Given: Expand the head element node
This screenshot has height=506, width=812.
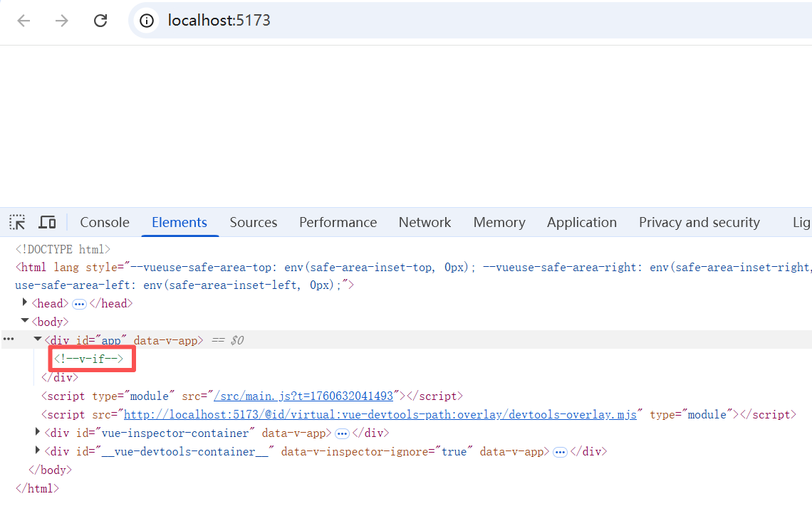Looking at the screenshot, I should tap(24, 302).
